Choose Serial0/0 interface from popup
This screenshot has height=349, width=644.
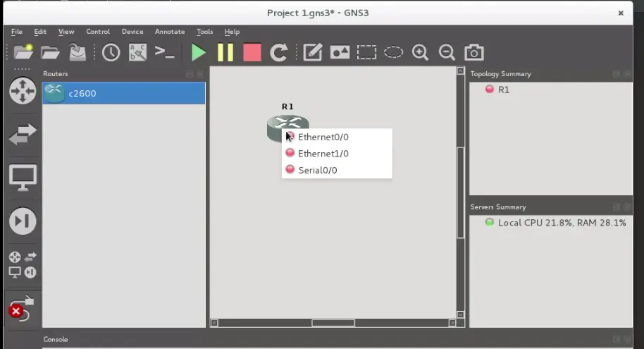click(337, 170)
